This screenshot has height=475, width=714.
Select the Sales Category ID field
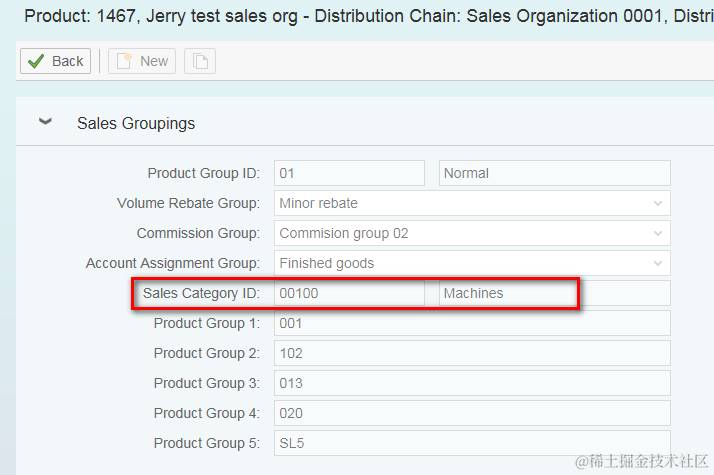[349, 293]
